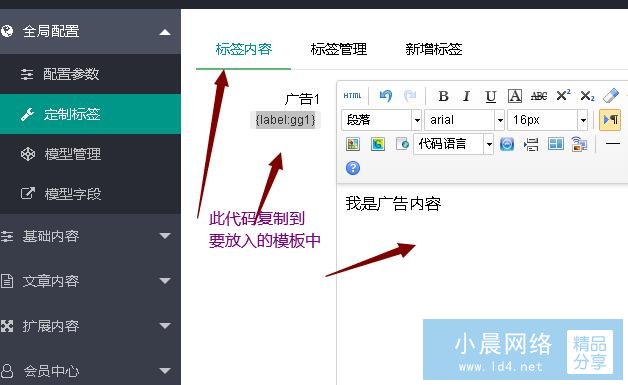
Task: Switch to the 新增标签 tab
Action: pos(434,49)
